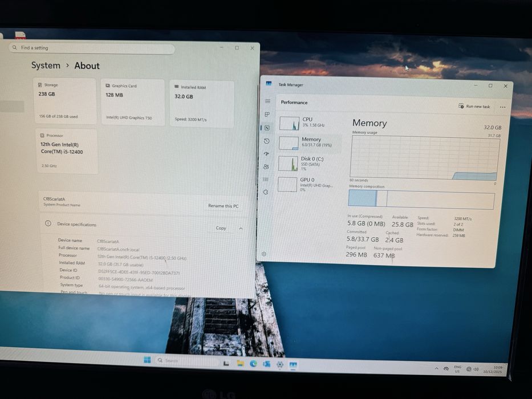Collapse Device specifications section

click(241, 229)
